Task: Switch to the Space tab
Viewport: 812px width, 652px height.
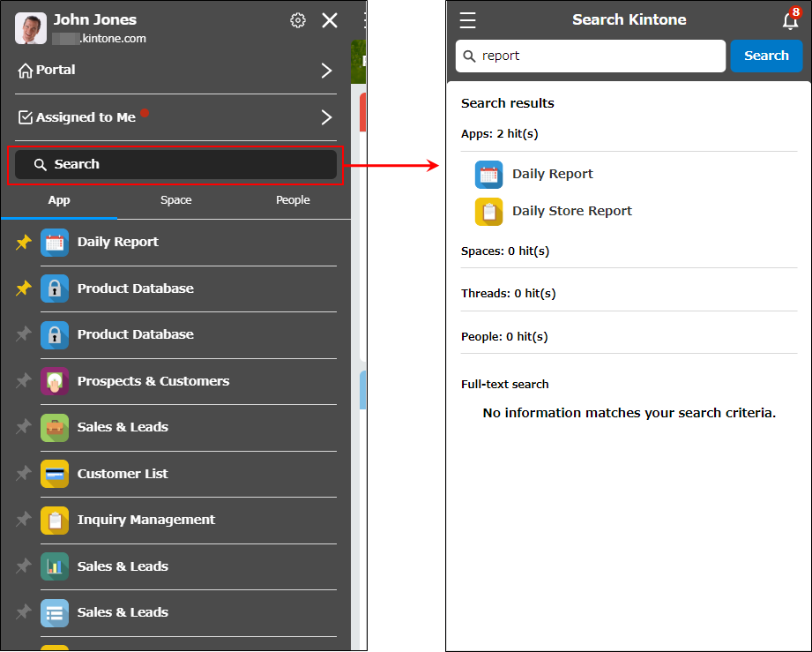Action: click(175, 200)
